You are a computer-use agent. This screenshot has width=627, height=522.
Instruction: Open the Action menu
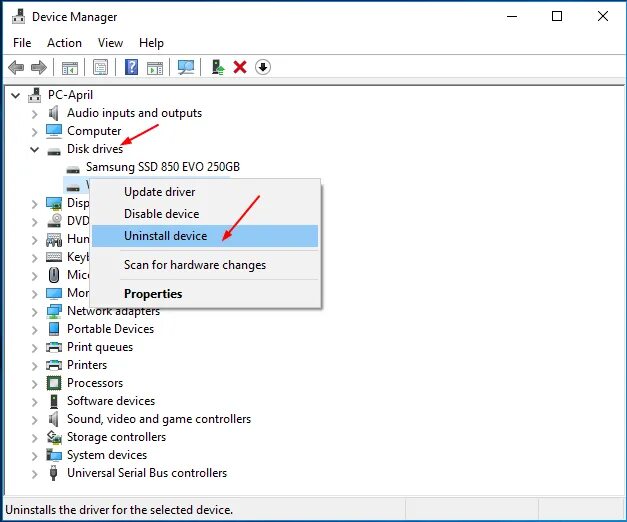[x=64, y=43]
